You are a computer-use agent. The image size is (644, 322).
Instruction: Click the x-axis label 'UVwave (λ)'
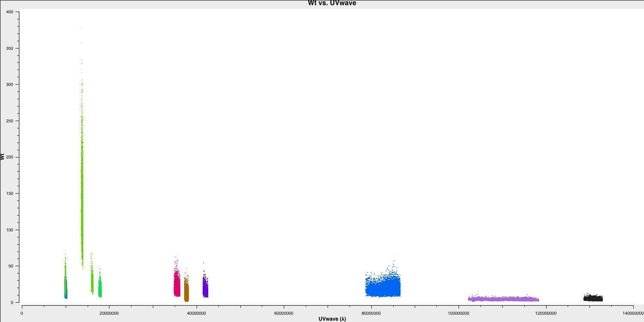(332, 319)
